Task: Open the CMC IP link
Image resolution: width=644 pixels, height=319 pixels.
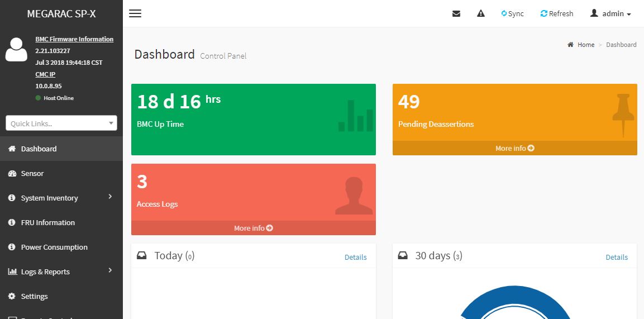Action: [x=45, y=74]
